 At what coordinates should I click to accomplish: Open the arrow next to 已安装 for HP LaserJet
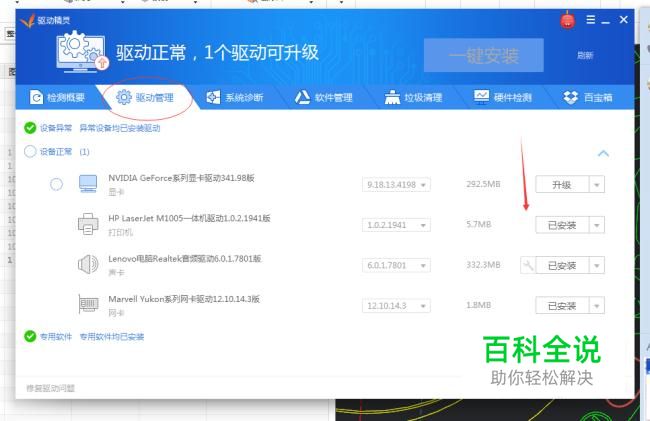(597, 225)
